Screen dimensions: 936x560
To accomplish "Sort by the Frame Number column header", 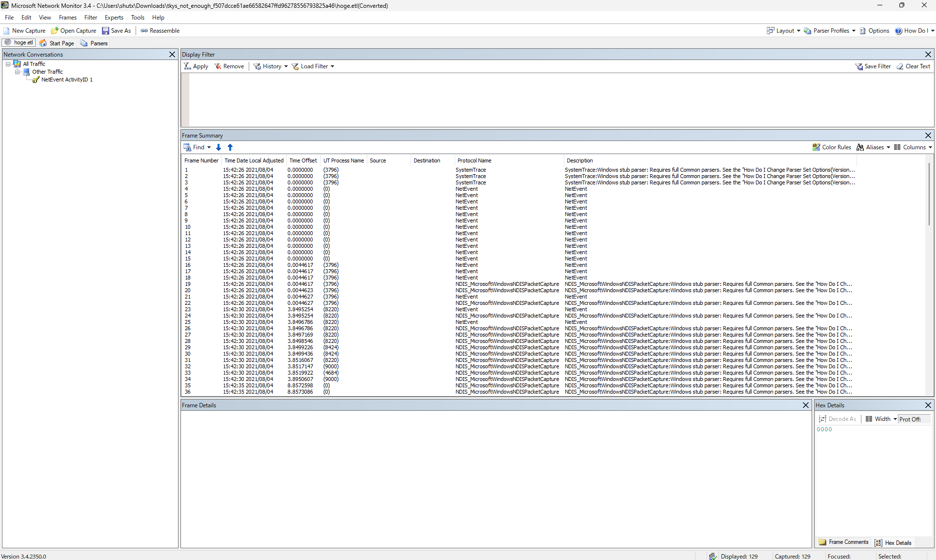I will coord(201,160).
